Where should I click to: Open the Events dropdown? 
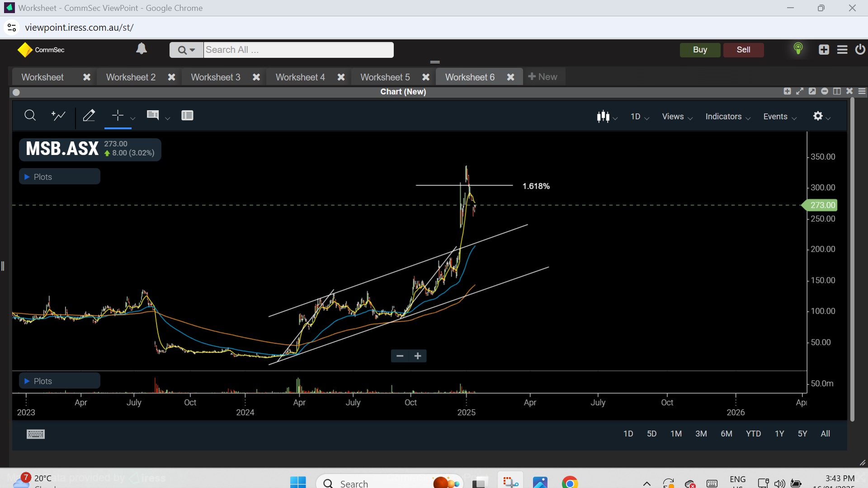(x=780, y=117)
